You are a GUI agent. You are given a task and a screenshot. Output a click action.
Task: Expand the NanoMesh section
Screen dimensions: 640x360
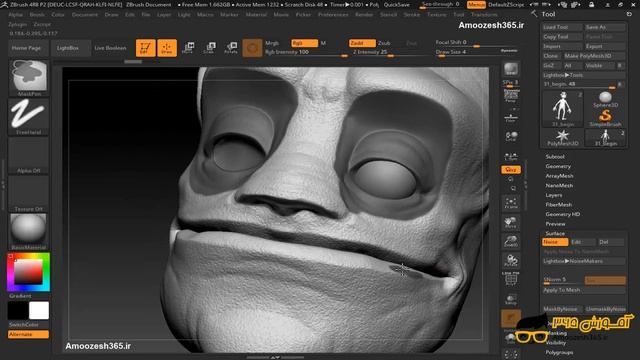[x=559, y=185]
